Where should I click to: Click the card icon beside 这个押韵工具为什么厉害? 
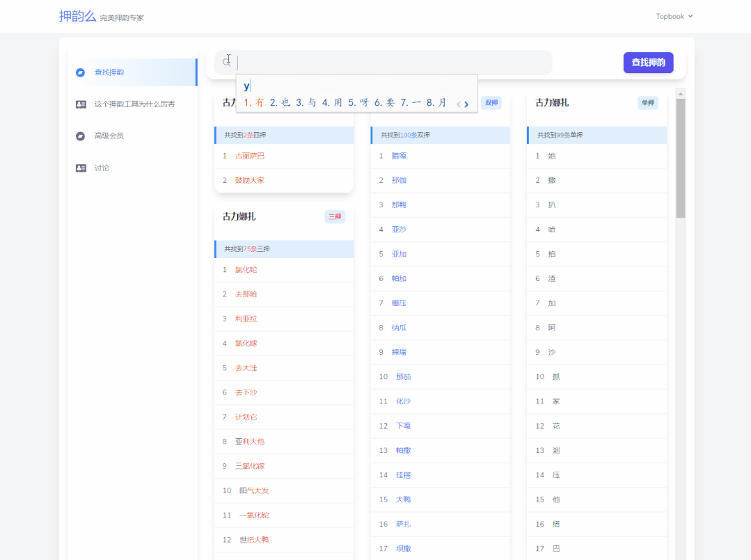tap(81, 104)
